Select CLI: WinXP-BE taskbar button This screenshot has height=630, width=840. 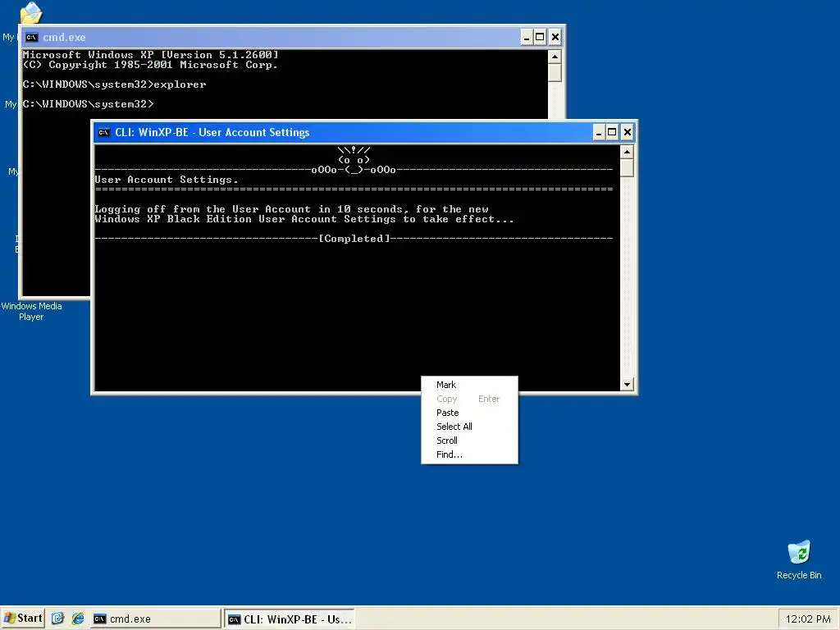(x=290, y=619)
